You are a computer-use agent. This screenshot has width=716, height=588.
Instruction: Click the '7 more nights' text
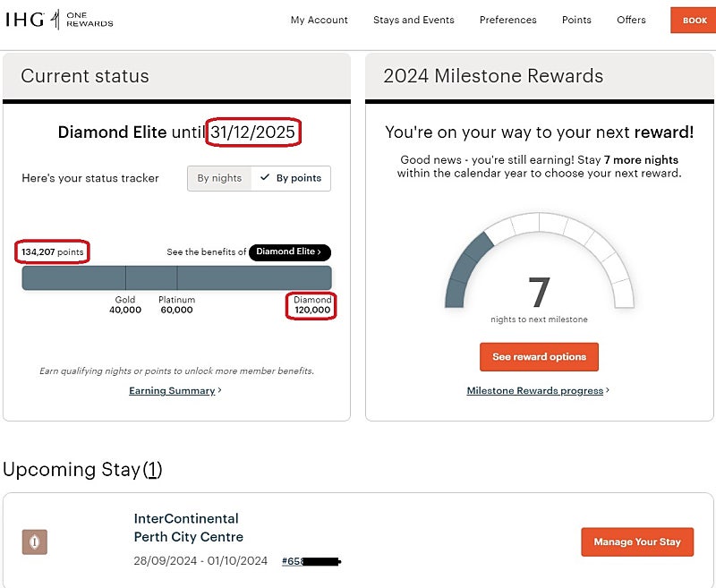click(x=641, y=160)
